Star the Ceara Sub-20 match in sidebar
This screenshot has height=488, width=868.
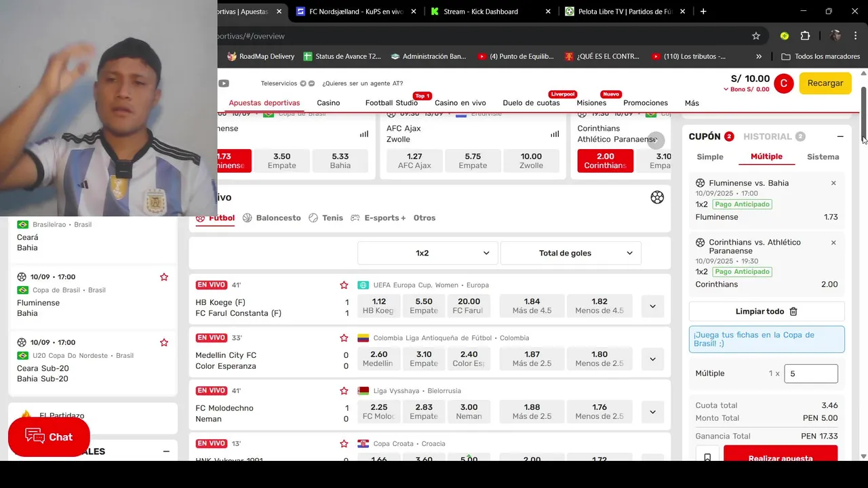tap(164, 343)
